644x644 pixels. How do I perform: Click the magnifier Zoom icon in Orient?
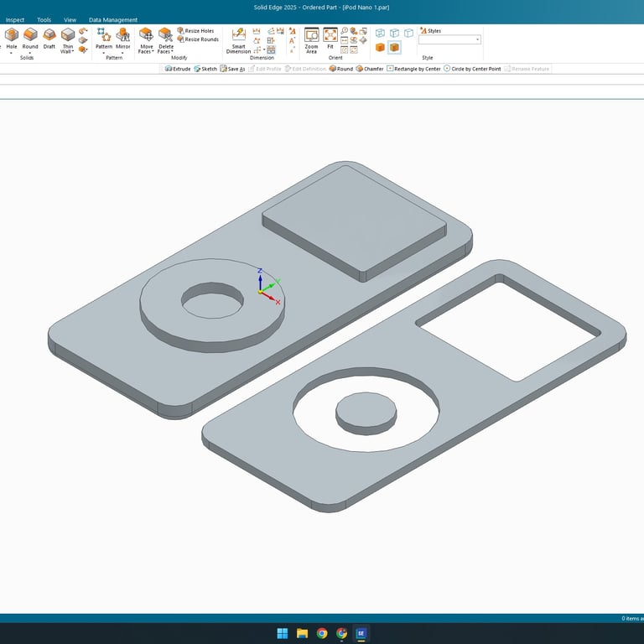point(344,31)
